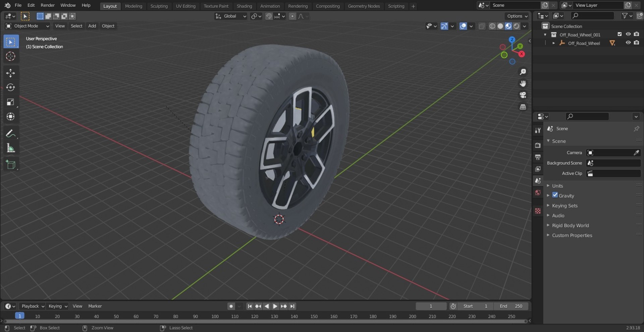
Task: Disable Off_Road_Wheel object in renders
Action: (x=637, y=43)
